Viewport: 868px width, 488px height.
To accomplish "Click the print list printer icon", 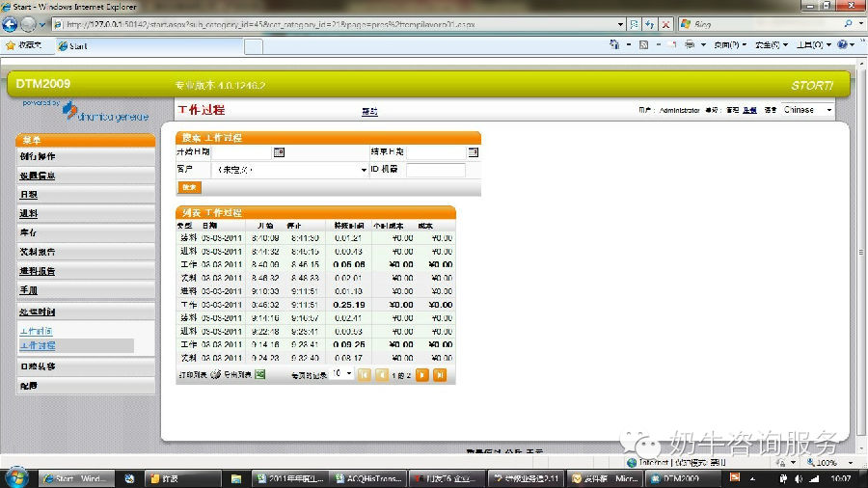I will pyautogui.click(x=215, y=374).
